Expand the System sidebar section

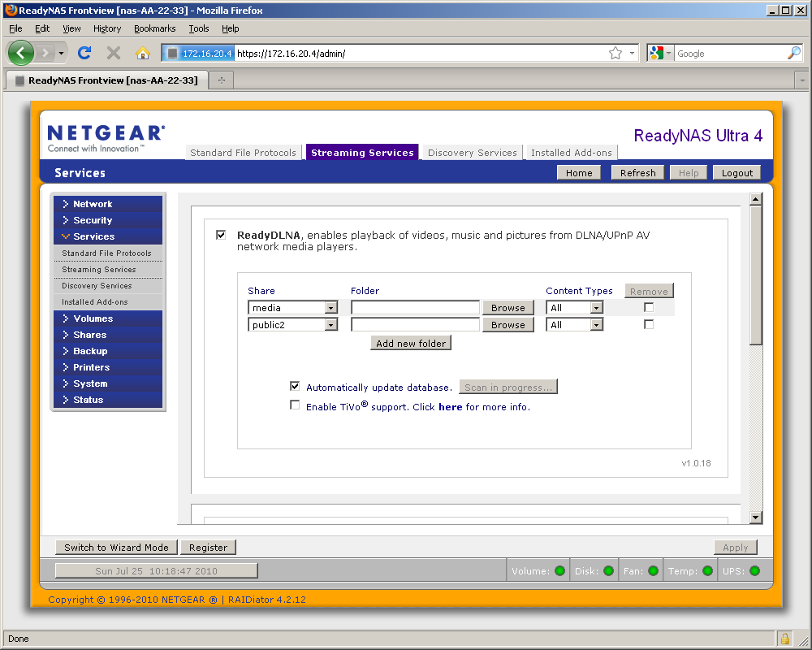pyautogui.click(x=108, y=383)
